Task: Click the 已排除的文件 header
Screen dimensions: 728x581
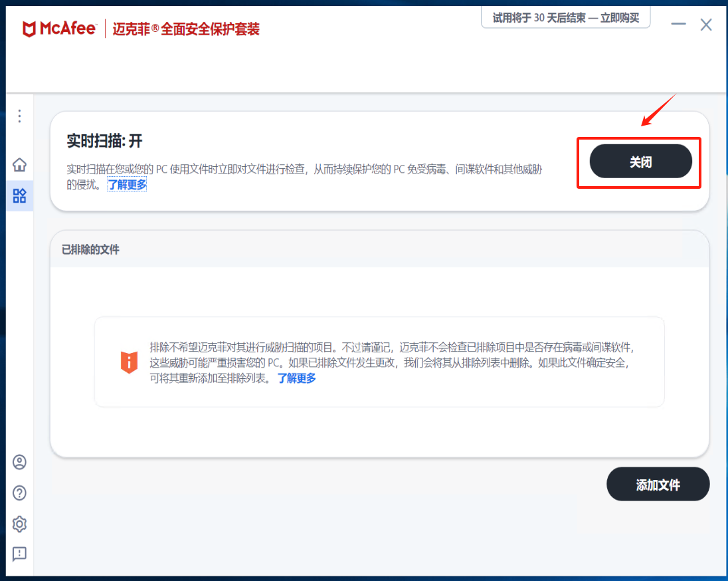Action: point(90,249)
